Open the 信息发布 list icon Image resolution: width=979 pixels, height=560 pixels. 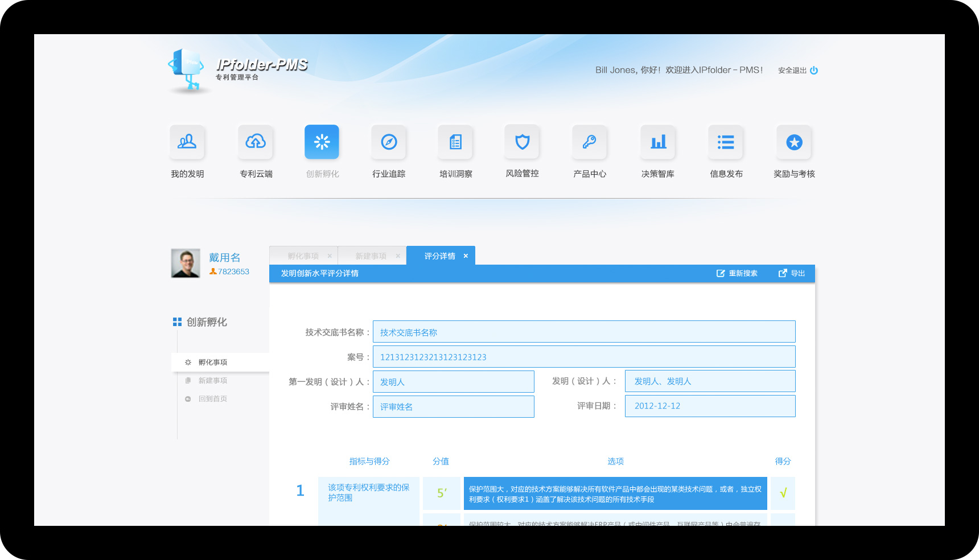pyautogui.click(x=726, y=142)
